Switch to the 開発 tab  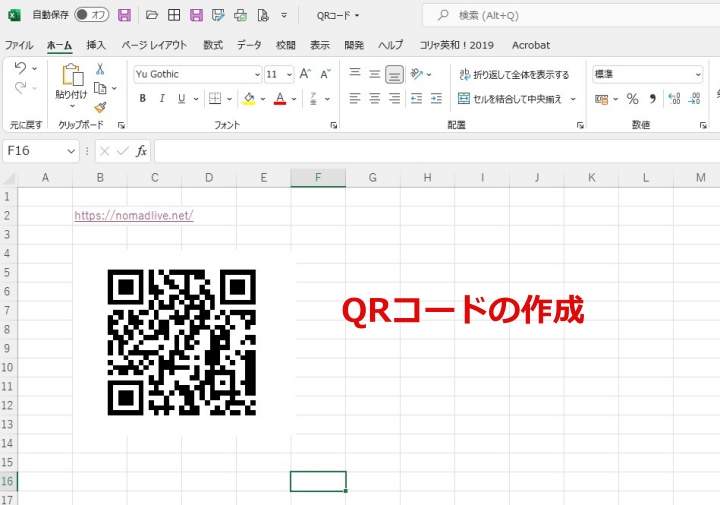pos(354,45)
